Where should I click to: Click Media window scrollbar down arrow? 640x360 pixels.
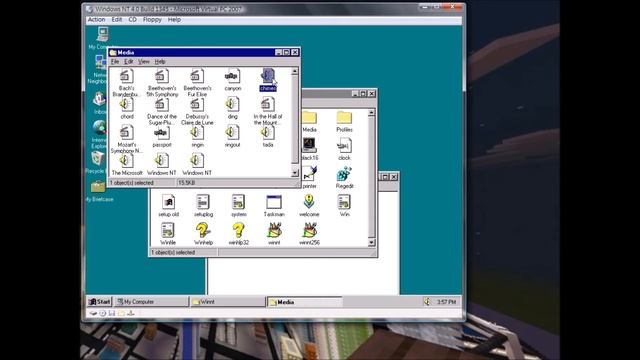pos(295,173)
